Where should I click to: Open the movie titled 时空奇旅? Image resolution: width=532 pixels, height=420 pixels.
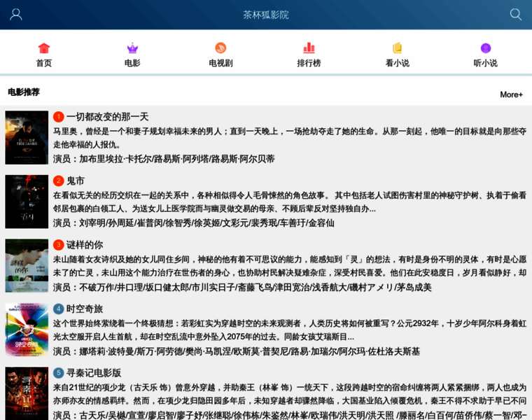point(85,309)
